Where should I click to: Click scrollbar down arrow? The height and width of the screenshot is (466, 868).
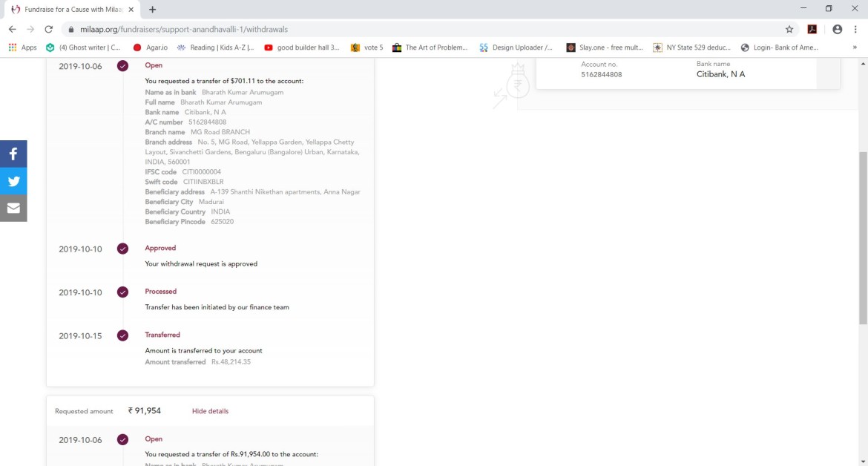863,461
